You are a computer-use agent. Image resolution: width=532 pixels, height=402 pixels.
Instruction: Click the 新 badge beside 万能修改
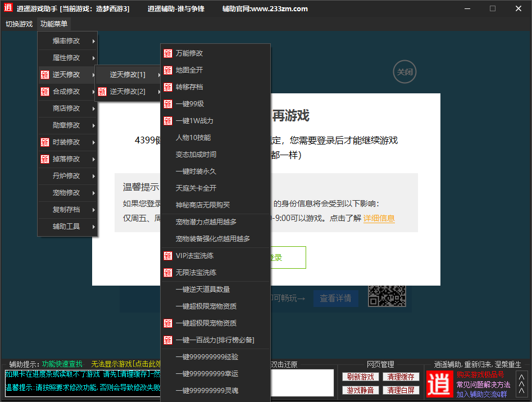pyautogui.click(x=167, y=53)
